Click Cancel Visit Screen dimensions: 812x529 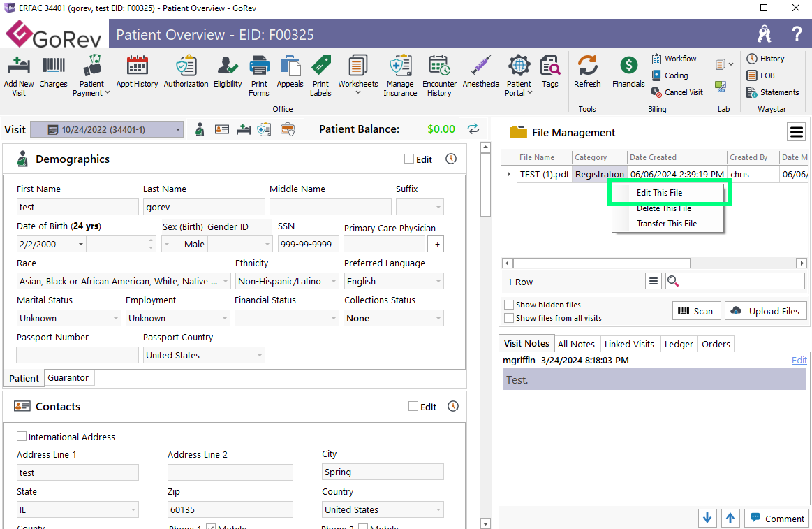[677, 92]
